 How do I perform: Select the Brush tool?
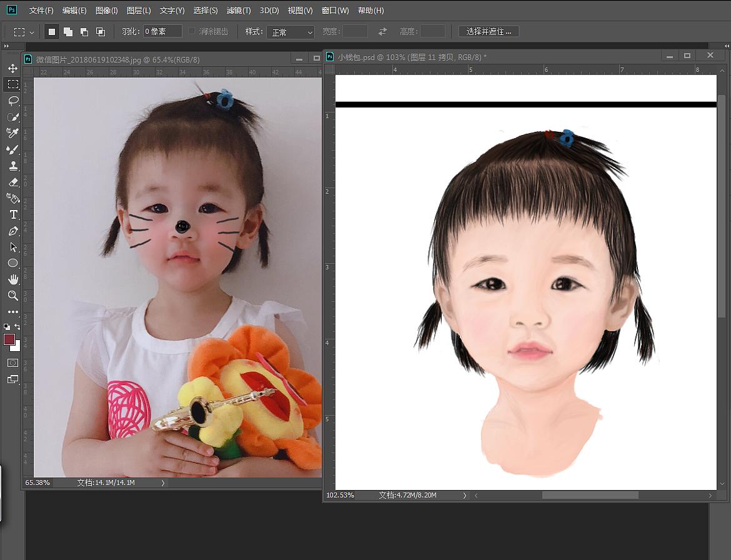[12, 149]
